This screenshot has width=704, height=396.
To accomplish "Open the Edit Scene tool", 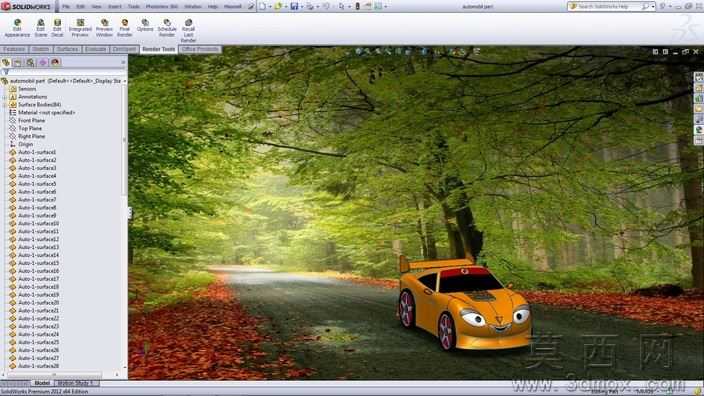I will tap(40, 28).
